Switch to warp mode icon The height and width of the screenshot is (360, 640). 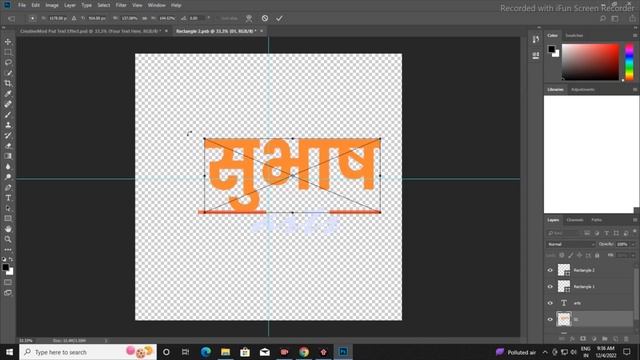[x=249, y=18]
